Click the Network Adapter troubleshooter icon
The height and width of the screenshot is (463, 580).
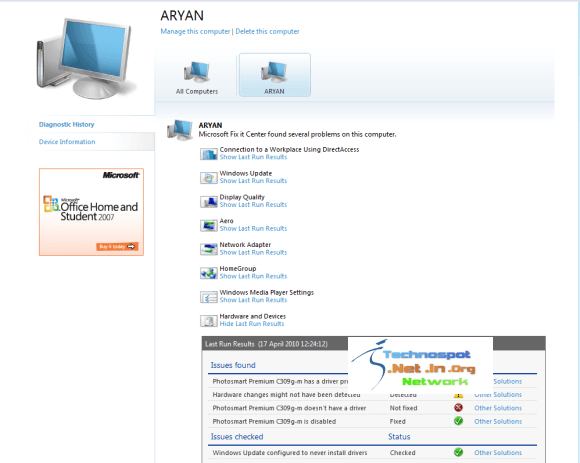[209, 249]
